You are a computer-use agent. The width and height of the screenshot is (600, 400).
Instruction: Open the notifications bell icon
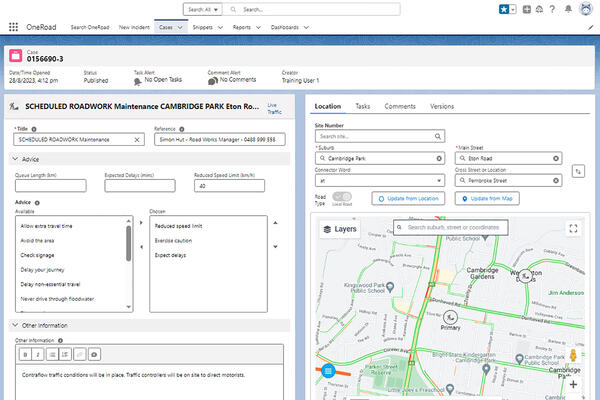tap(568, 9)
